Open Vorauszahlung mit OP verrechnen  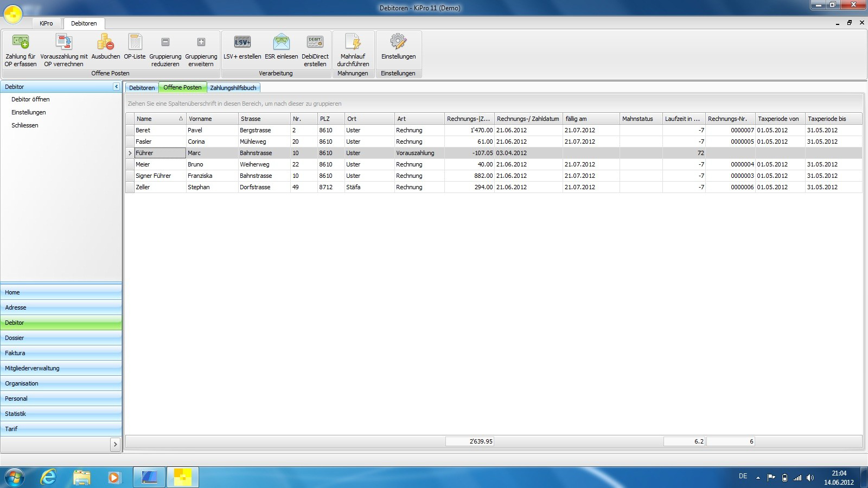pos(64,42)
